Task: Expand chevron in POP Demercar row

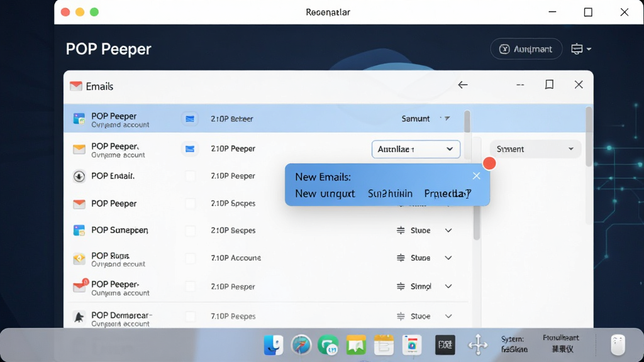Action: click(448, 317)
